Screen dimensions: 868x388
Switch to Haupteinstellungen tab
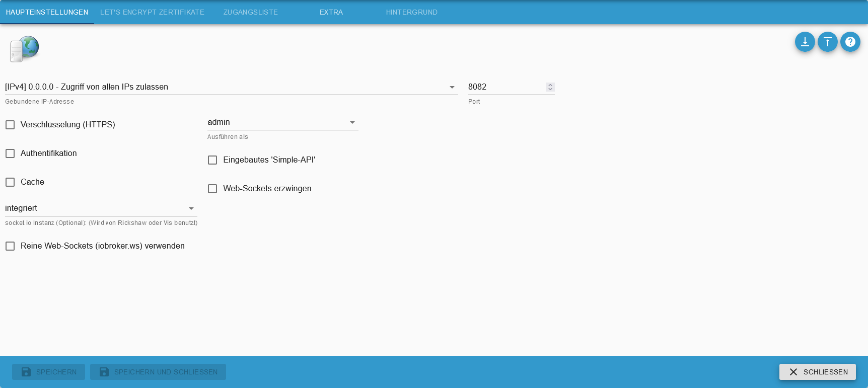(x=47, y=12)
